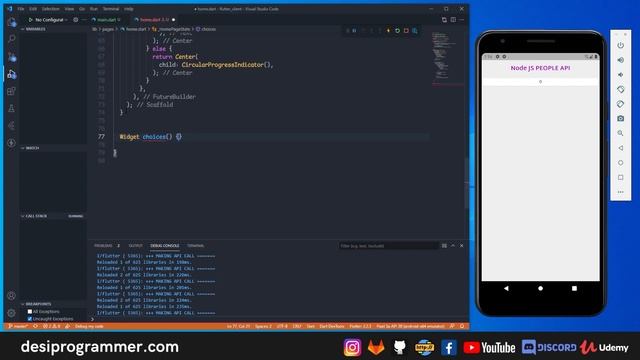Restart the debug session (green circular arrow)
The height and width of the screenshot is (360, 640).
point(397,31)
